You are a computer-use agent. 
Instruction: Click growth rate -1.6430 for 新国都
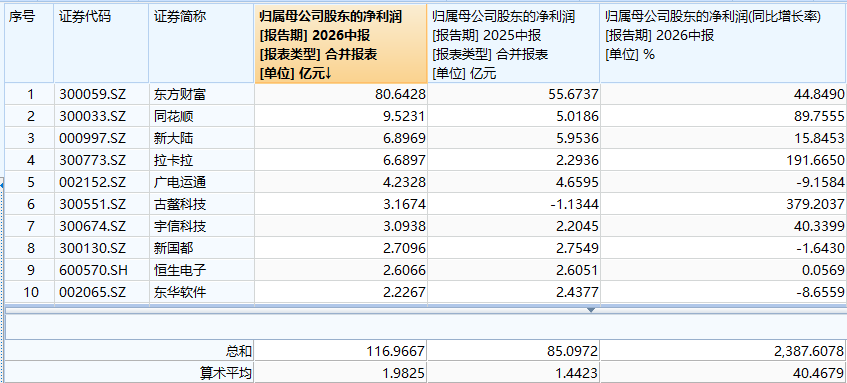[x=724, y=248]
